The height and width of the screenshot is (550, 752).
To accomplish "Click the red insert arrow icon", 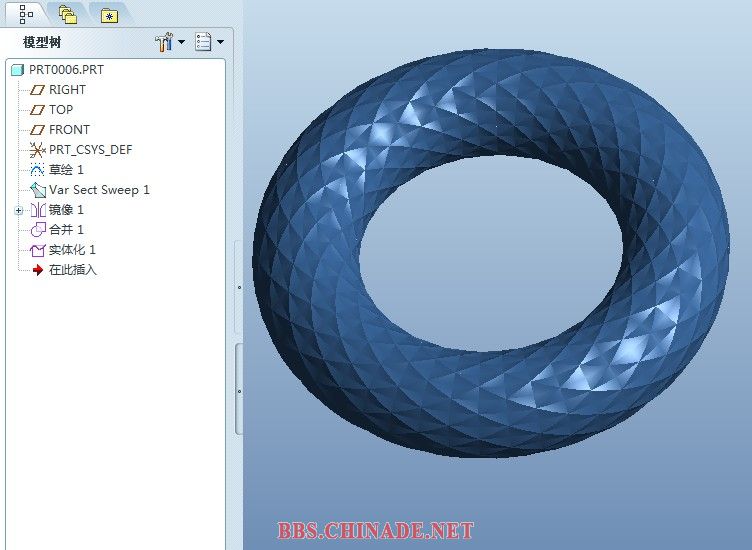I will 37,270.
